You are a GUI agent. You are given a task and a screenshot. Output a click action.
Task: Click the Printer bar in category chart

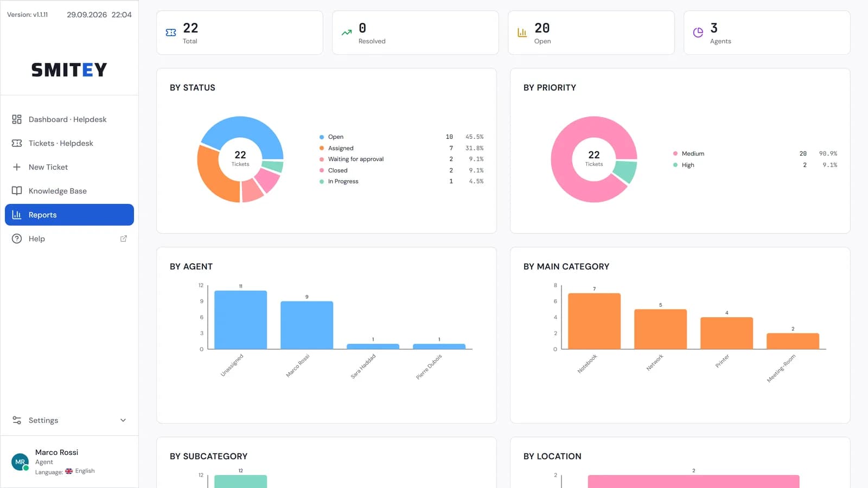tap(727, 333)
